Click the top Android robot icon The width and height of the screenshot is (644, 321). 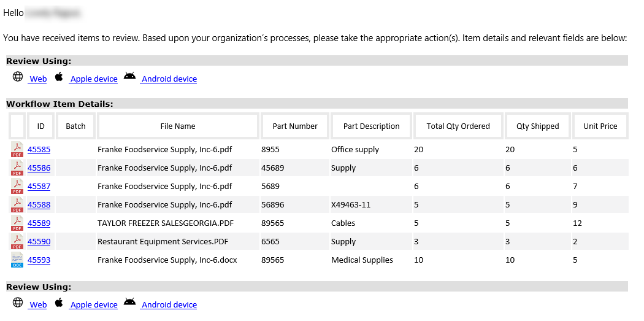tap(129, 77)
